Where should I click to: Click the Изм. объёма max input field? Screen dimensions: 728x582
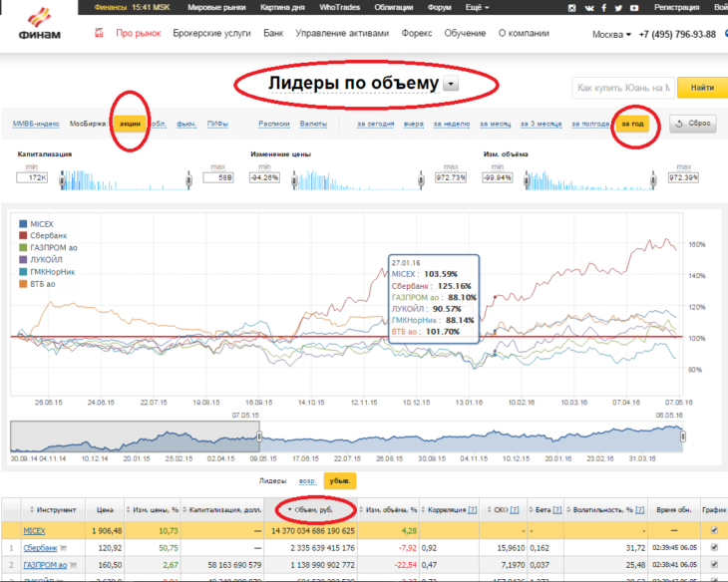tap(683, 177)
